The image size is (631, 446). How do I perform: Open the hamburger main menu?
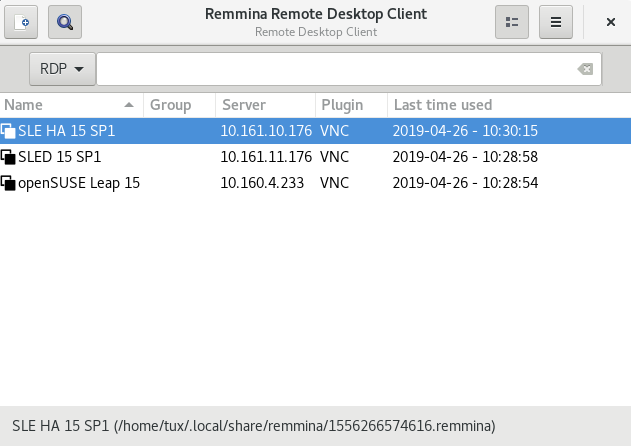556,22
